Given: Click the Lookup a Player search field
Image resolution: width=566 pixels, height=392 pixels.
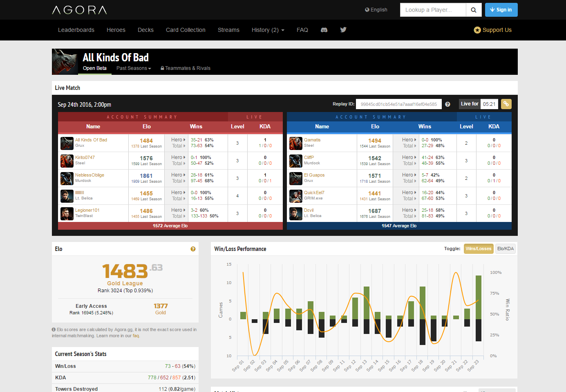Looking at the screenshot, I should click(433, 10).
